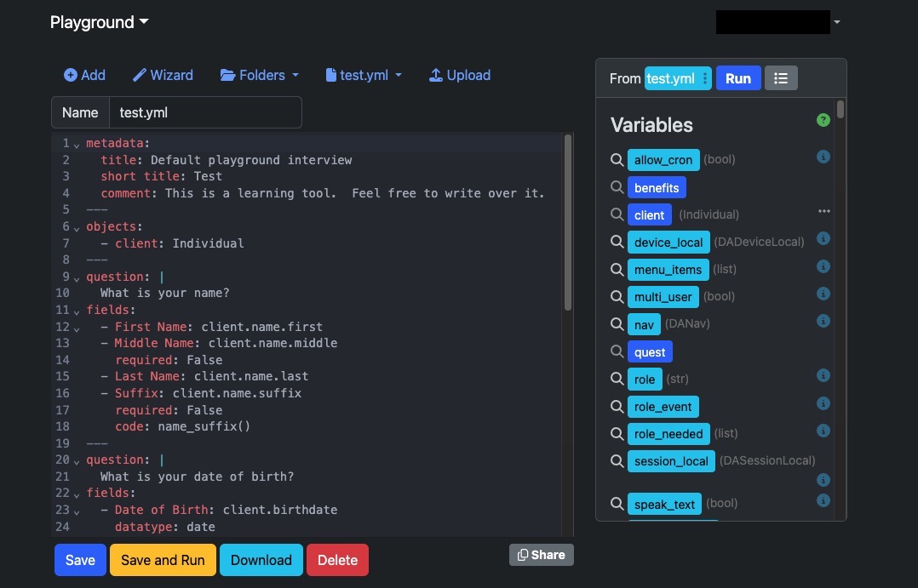Viewport: 918px width, 588px height.
Task: Click the Add icon to create a file
Action: coord(70,75)
